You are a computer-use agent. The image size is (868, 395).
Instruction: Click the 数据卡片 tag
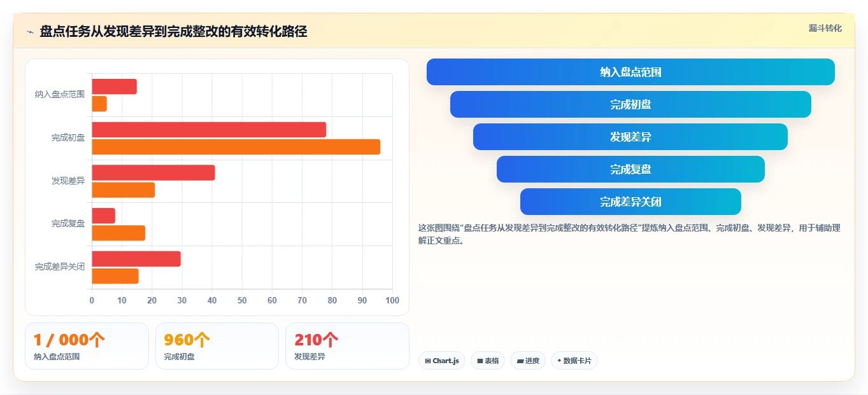pos(574,361)
